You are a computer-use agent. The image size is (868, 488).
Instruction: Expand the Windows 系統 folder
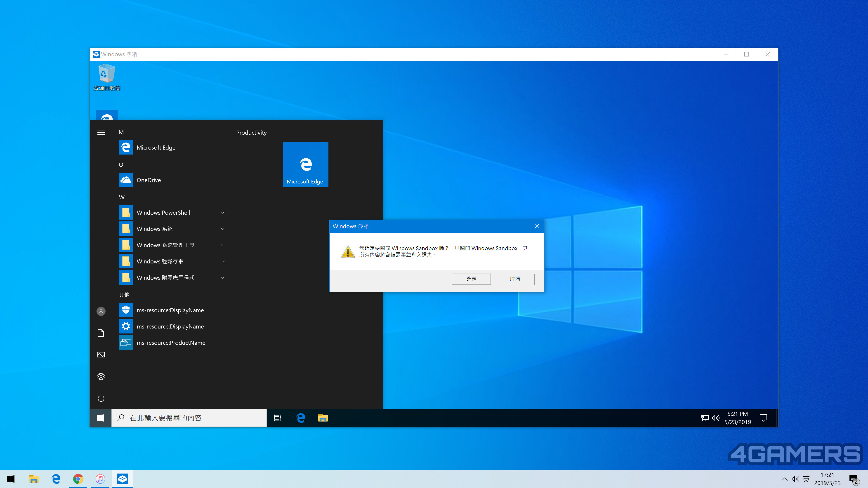pyautogui.click(x=172, y=229)
